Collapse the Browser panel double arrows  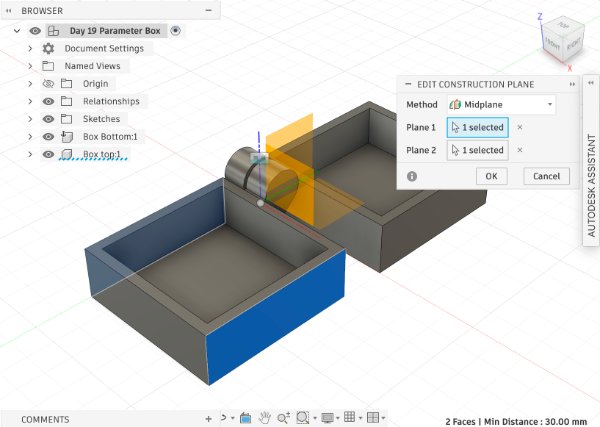click(8, 11)
